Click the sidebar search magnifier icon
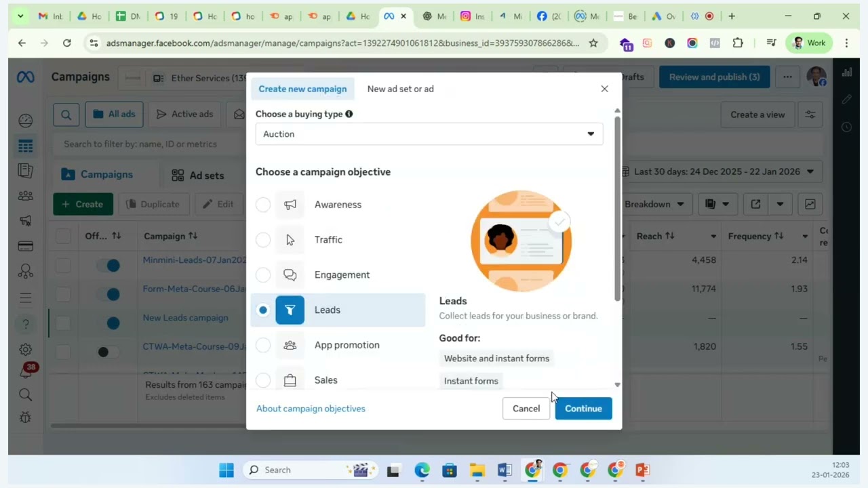 coord(26,394)
